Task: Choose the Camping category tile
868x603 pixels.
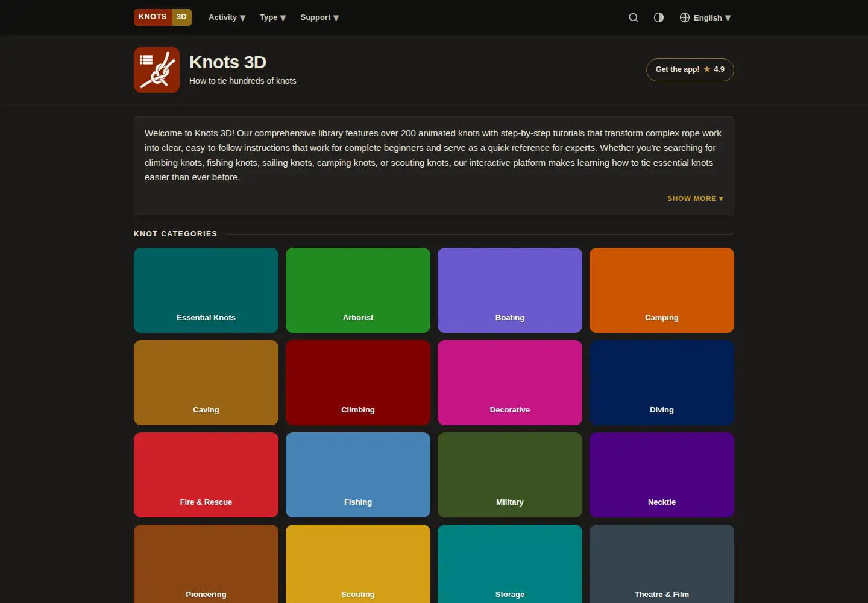Action: click(x=662, y=290)
